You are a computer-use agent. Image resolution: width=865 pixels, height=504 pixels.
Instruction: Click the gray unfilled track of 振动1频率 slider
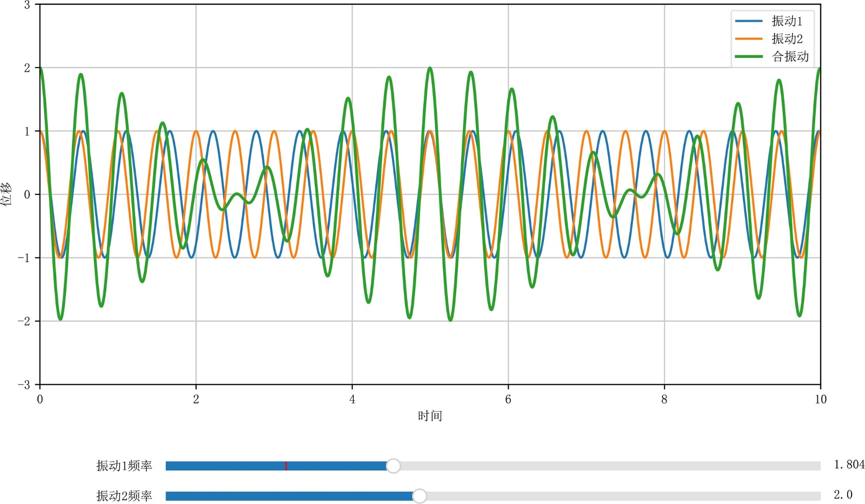[605, 466]
